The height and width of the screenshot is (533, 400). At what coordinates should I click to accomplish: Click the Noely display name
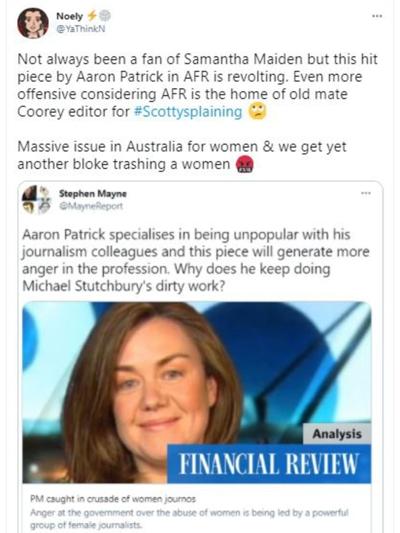[x=69, y=16]
